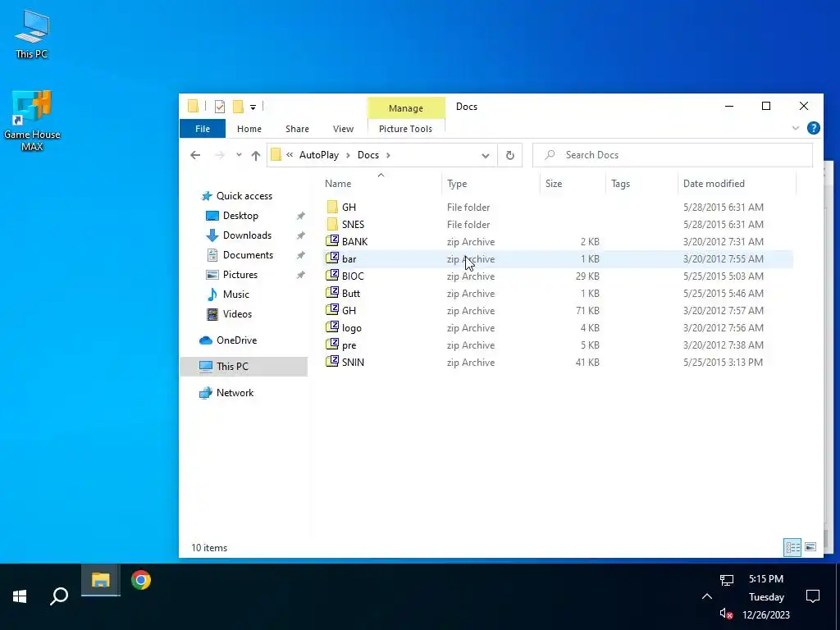The height and width of the screenshot is (630, 840).
Task: Click New folder icon in quick access toolbar
Action: [x=238, y=107]
